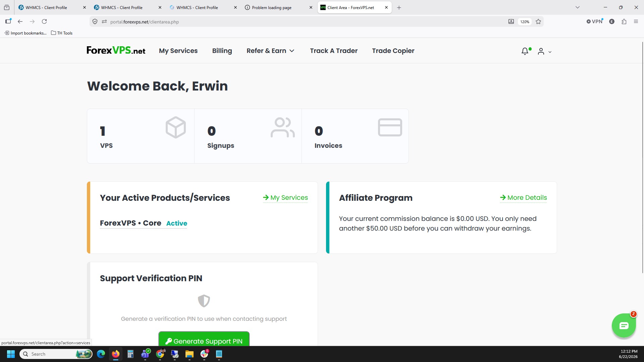
Task: Expand Refer & Earn dropdown menu
Action: point(270,51)
